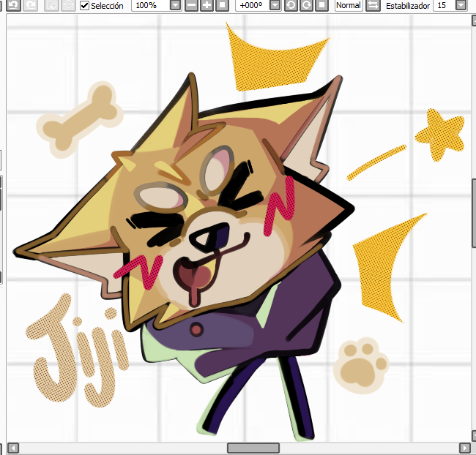Viewport: 476px width, 455px height.
Task: Open the Estabilizador dropdown arrow
Action: (461, 5)
